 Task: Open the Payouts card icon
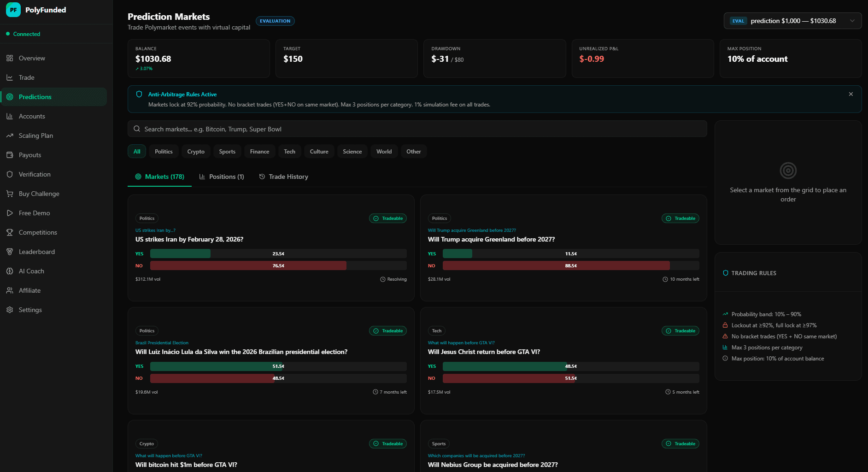coord(10,155)
